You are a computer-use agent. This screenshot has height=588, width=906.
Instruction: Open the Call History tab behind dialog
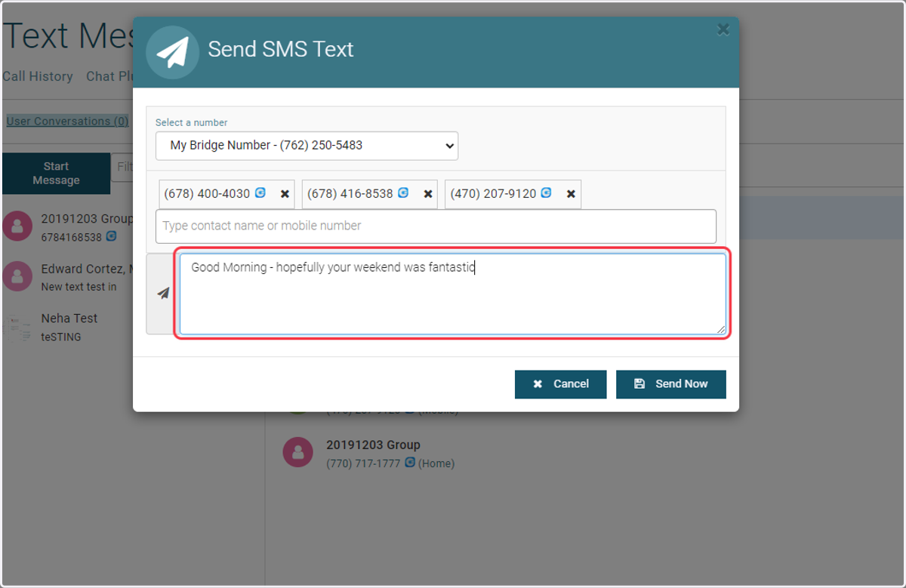click(x=38, y=76)
